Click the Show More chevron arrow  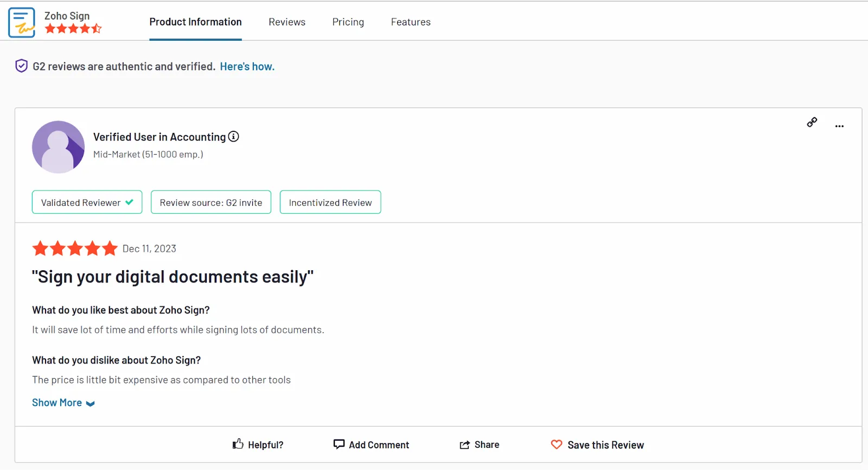pyautogui.click(x=91, y=404)
